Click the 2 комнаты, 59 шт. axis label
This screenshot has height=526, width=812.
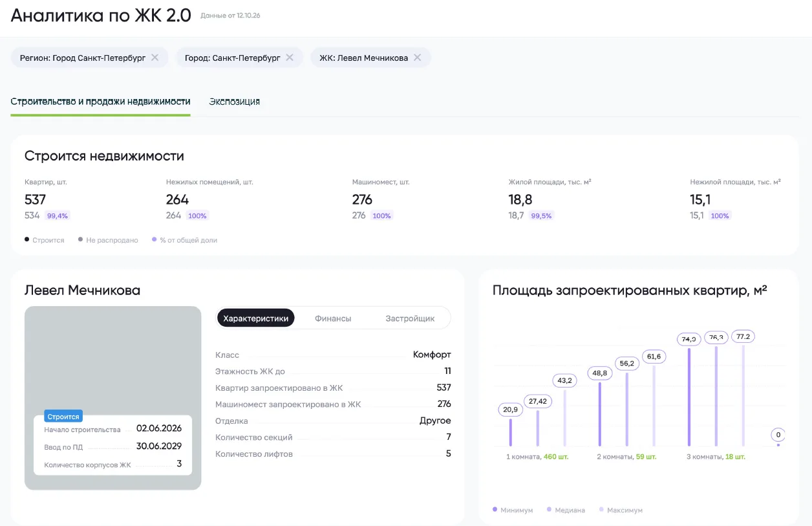point(626,457)
